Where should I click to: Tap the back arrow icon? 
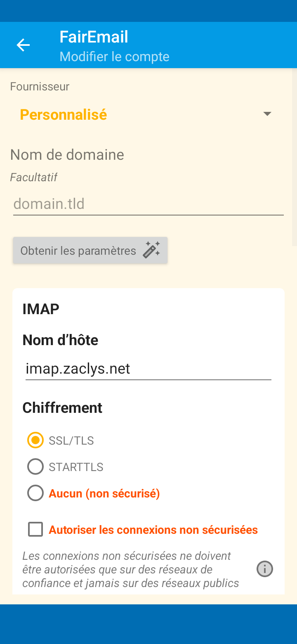tap(23, 45)
